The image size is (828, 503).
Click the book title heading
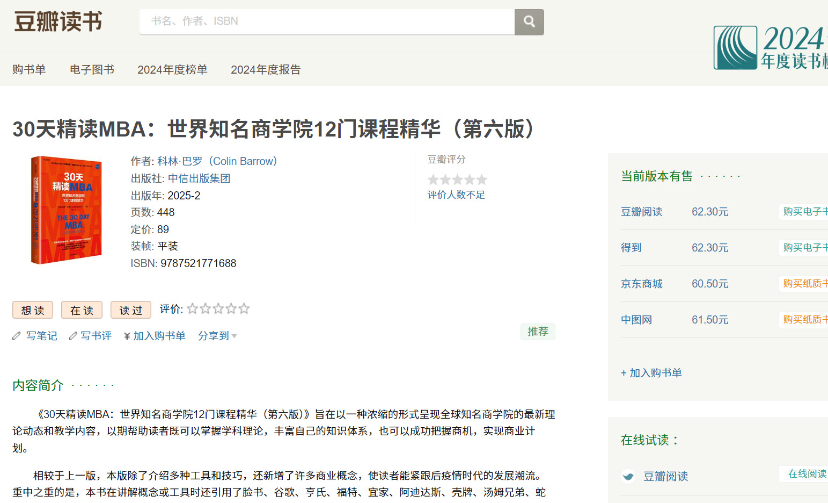(275, 129)
